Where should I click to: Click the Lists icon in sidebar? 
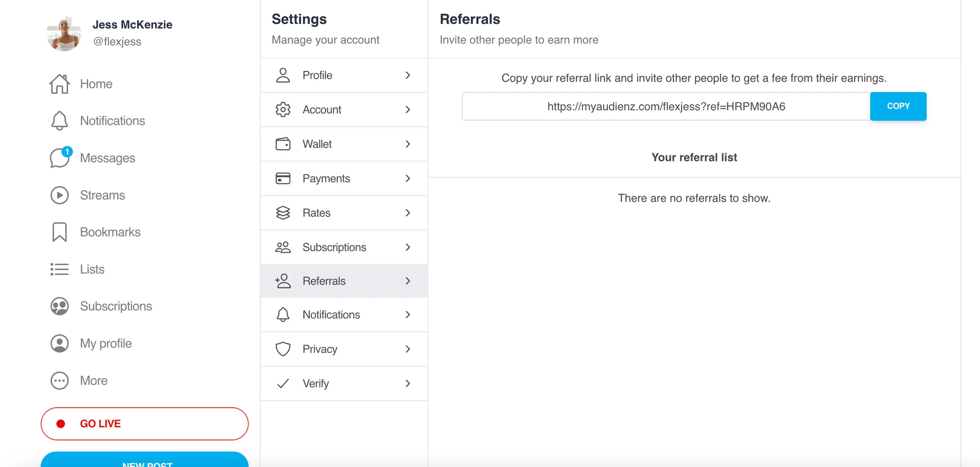click(60, 269)
